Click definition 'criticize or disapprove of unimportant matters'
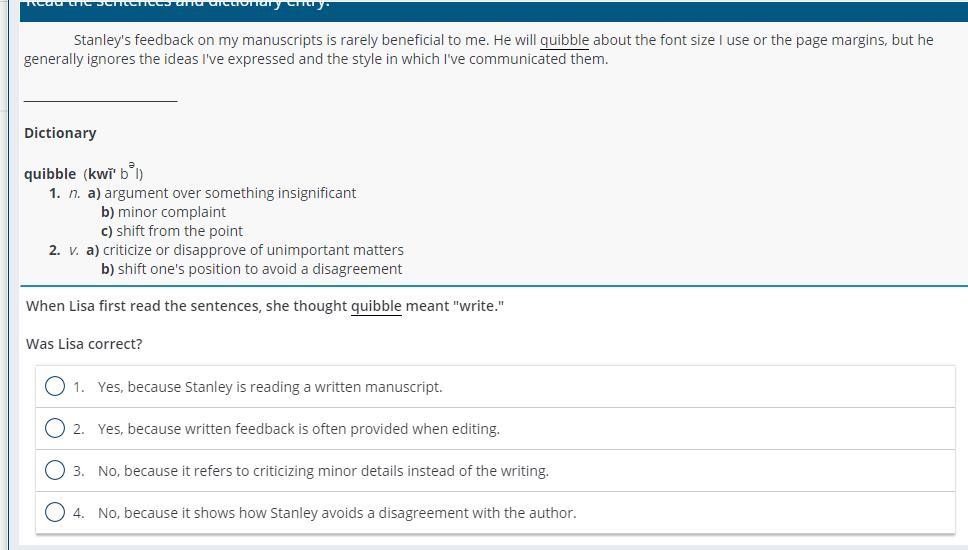This screenshot has width=968, height=550. [253, 250]
